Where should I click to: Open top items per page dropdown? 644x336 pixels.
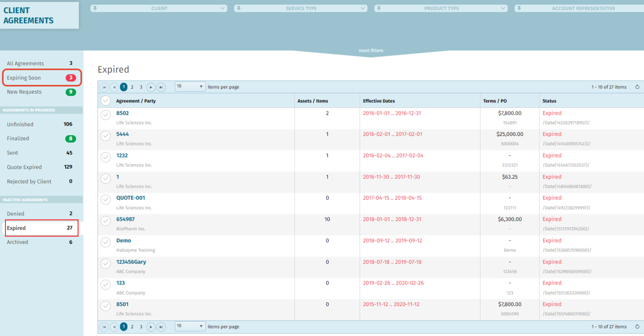(190, 86)
